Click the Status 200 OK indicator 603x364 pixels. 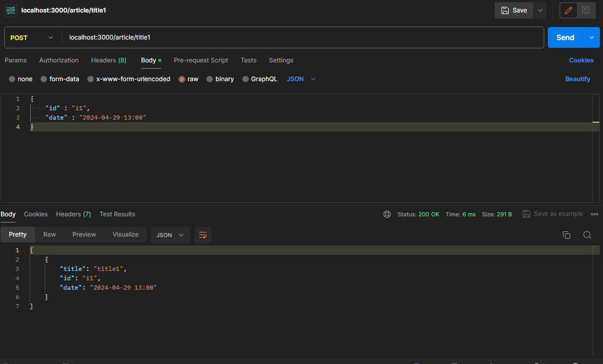coord(418,214)
